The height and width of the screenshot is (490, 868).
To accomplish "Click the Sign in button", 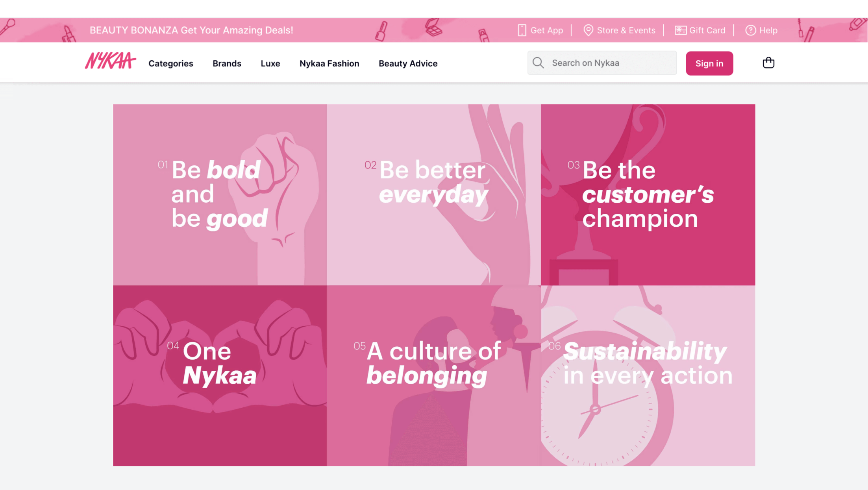I will click(709, 63).
